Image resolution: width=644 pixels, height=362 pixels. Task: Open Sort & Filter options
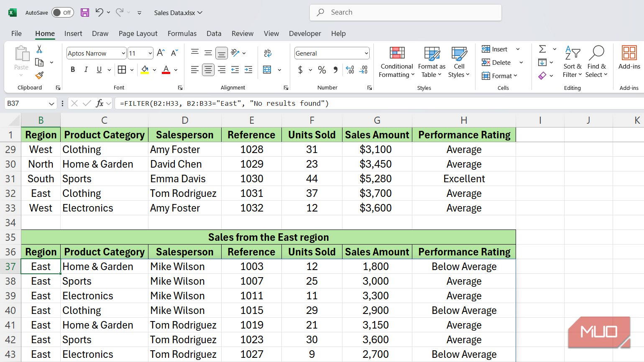[x=572, y=62]
